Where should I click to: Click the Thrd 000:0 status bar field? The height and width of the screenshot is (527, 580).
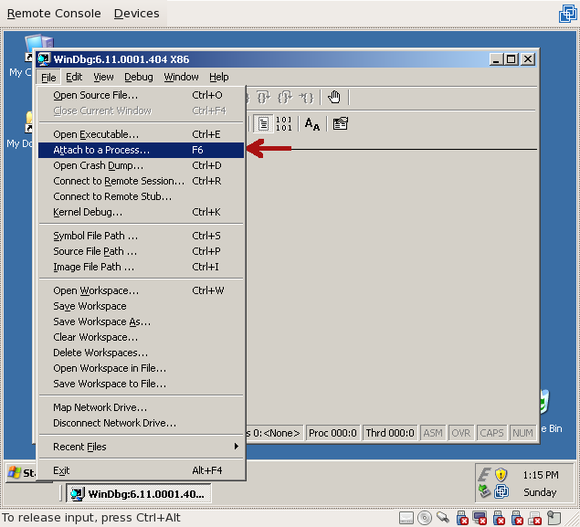click(x=390, y=433)
